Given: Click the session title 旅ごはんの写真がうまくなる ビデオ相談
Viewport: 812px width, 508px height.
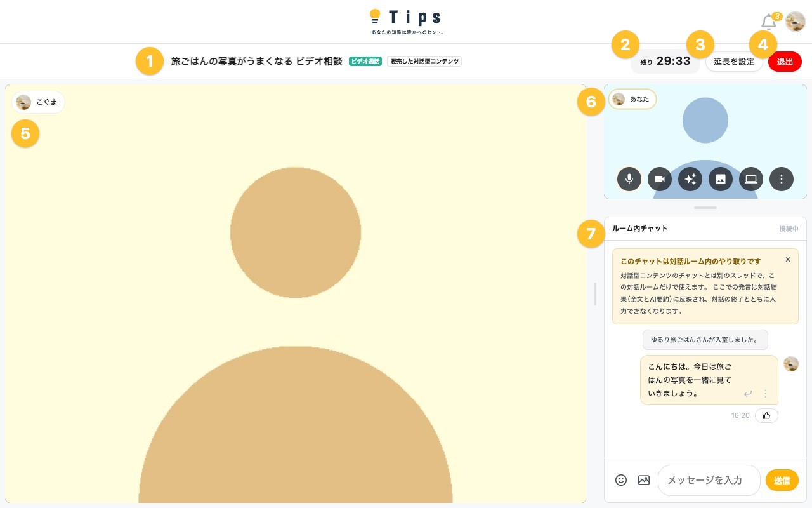Looking at the screenshot, I should point(256,62).
